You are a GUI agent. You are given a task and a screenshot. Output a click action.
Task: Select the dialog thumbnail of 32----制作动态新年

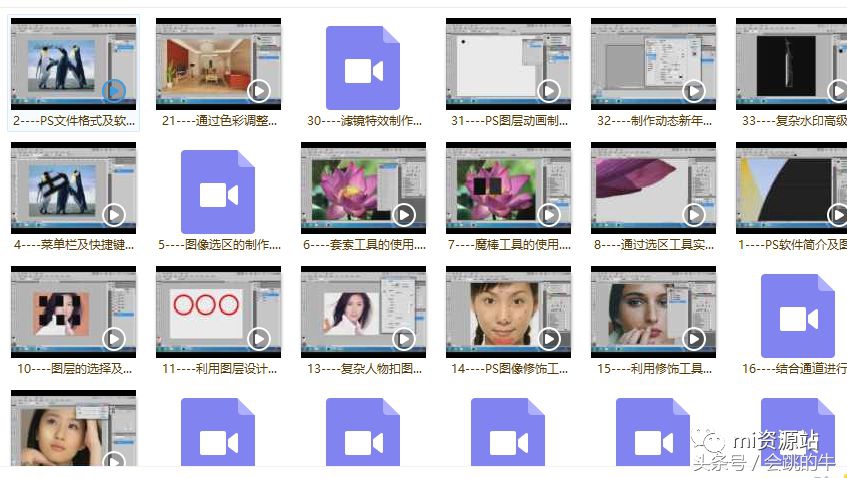pos(653,64)
